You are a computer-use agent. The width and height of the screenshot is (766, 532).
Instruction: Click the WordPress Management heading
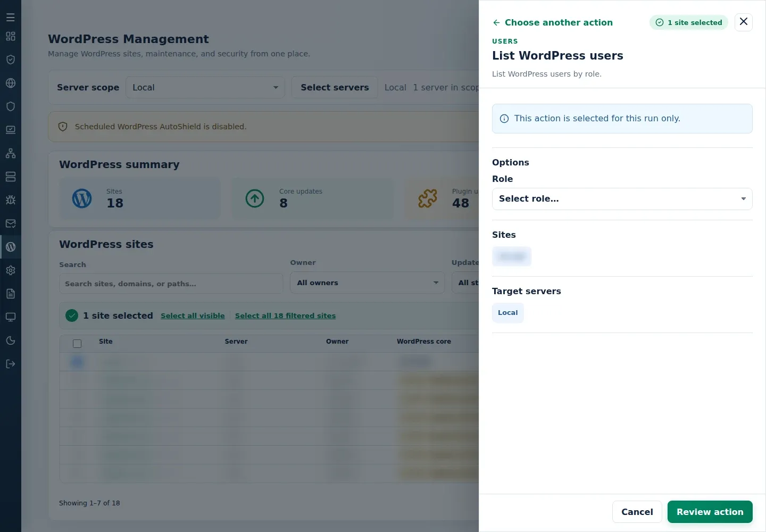coord(128,39)
